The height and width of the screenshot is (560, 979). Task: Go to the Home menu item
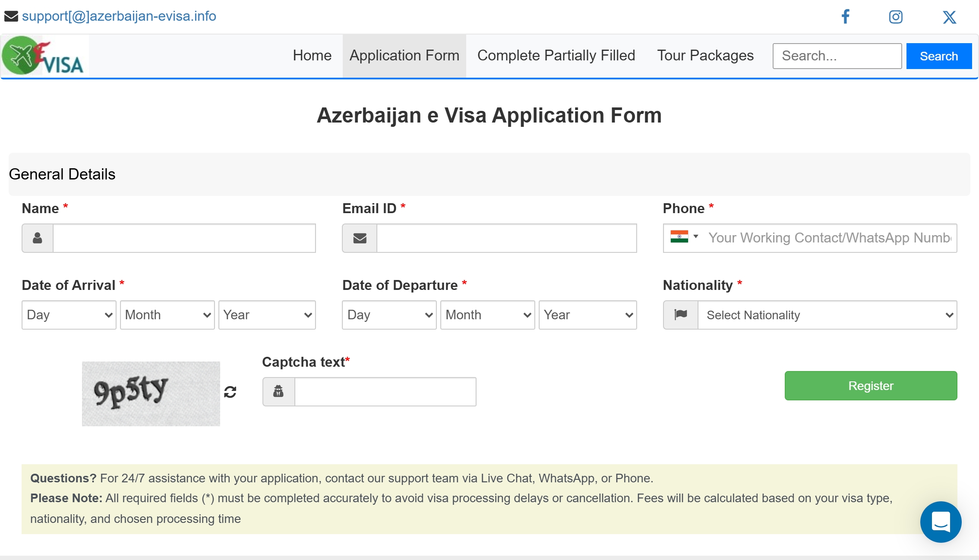pos(312,56)
